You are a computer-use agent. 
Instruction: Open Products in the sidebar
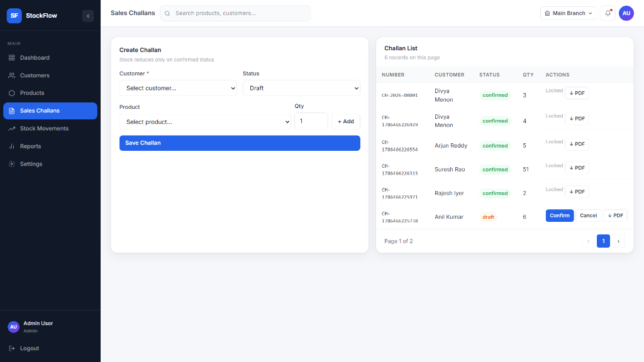[50, 93]
